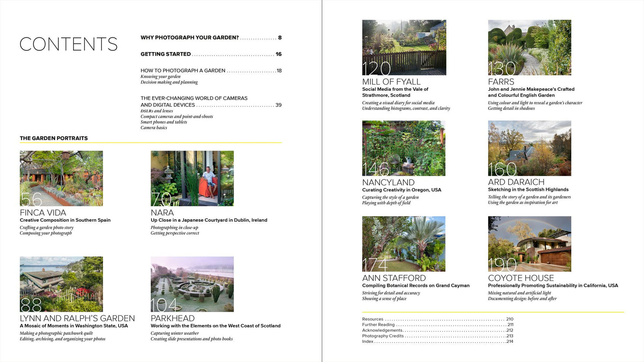Click 'HOW TO PHOTOGRAPH A GARDEN' entry

point(211,71)
